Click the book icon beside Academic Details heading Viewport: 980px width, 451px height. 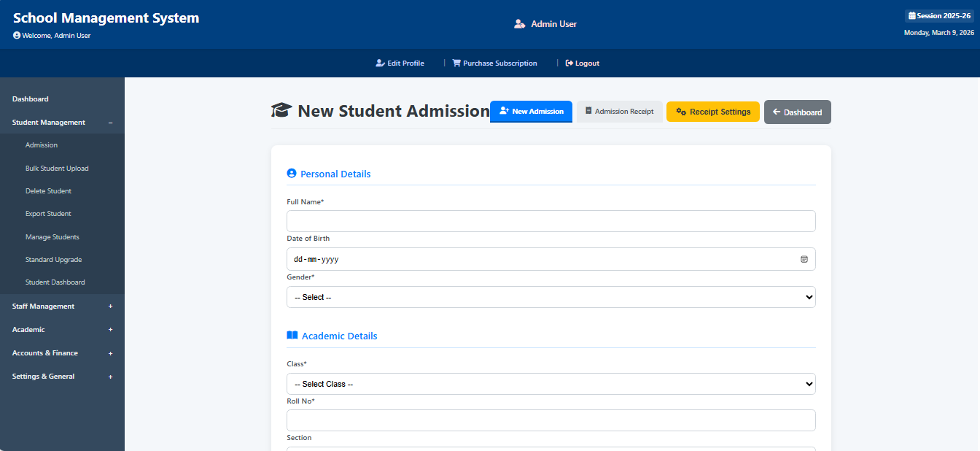point(292,335)
